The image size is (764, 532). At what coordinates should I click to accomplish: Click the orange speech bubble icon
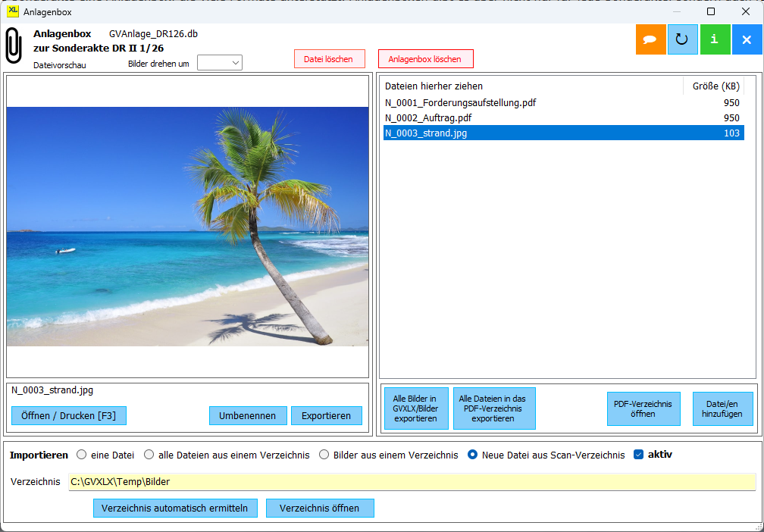650,39
